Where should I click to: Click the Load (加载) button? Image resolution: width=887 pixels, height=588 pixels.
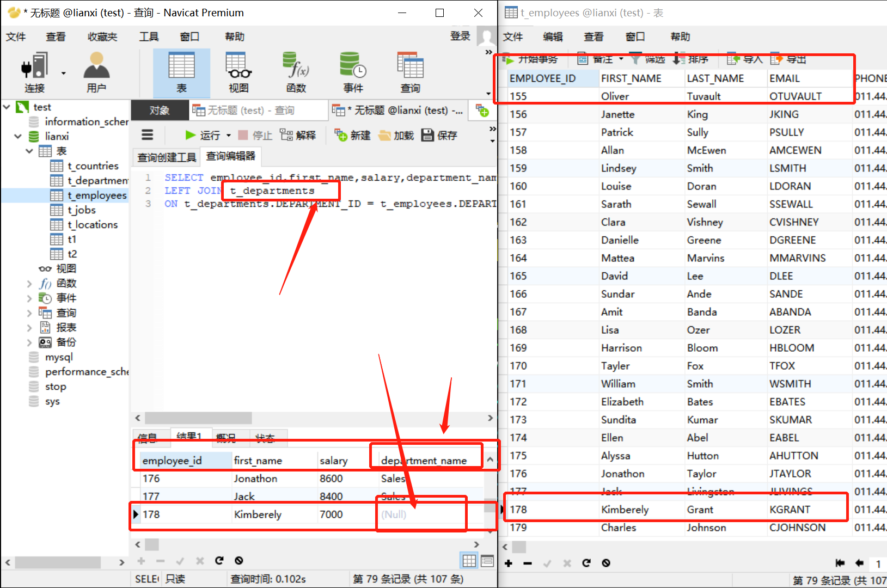click(x=396, y=135)
